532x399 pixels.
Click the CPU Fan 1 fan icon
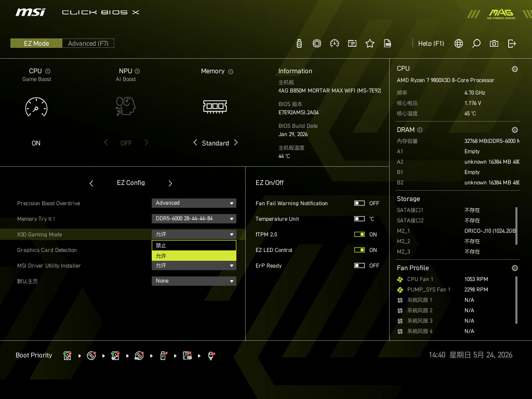point(400,279)
